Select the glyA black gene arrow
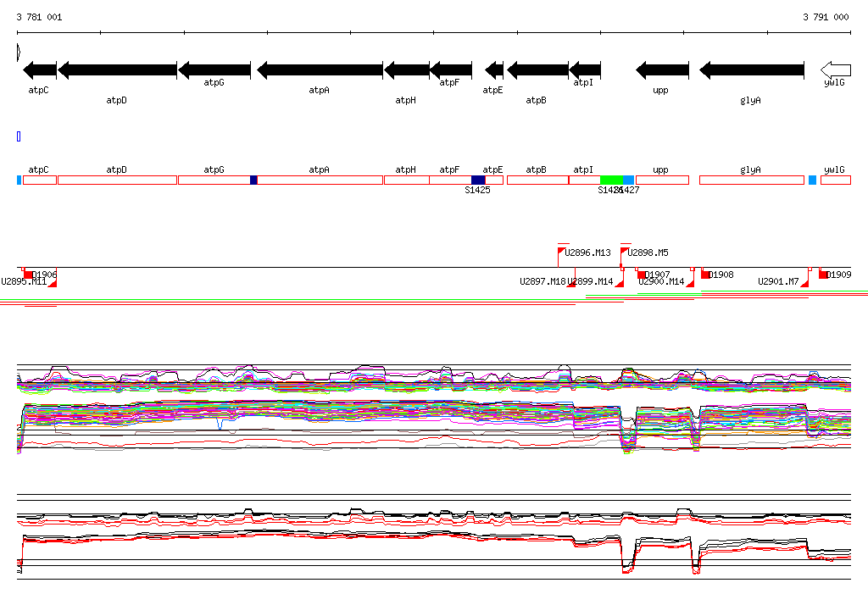 pyautogui.click(x=752, y=69)
